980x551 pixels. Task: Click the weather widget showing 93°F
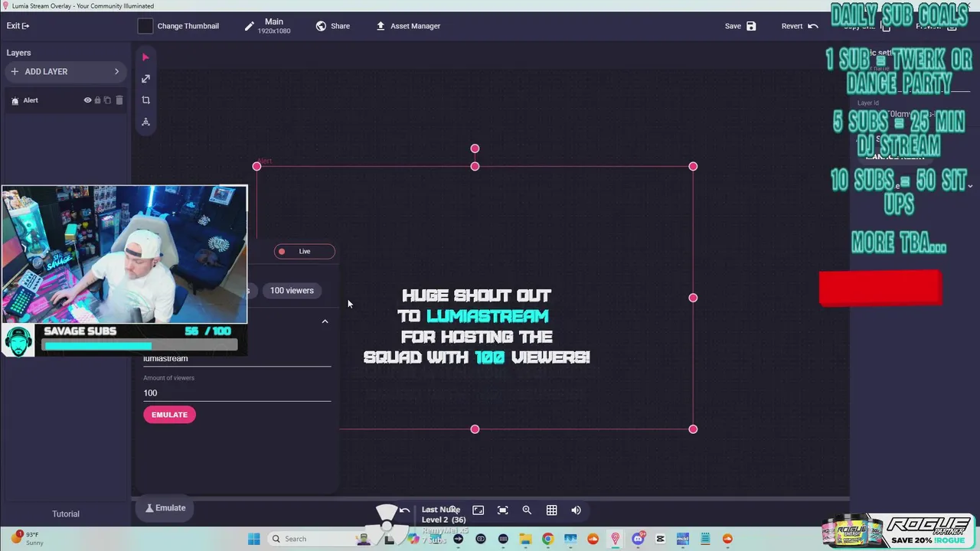point(27,539)
